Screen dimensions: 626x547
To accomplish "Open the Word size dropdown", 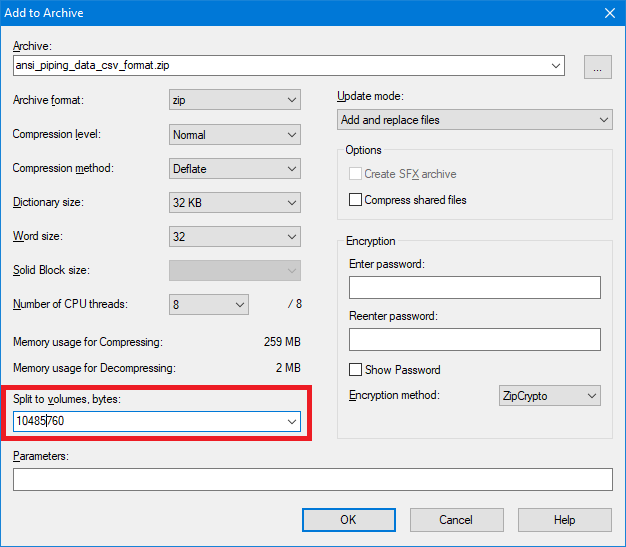I will tap(235, 237).
